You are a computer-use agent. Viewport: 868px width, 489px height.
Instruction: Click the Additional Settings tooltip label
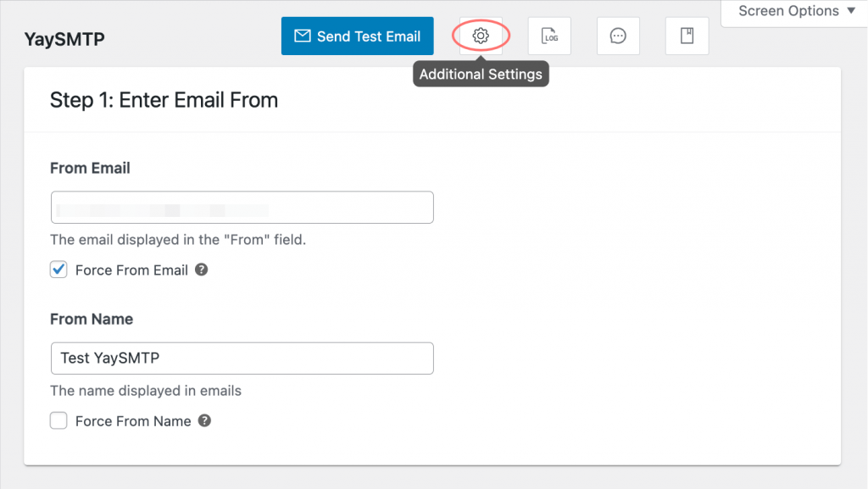point(481,74)
